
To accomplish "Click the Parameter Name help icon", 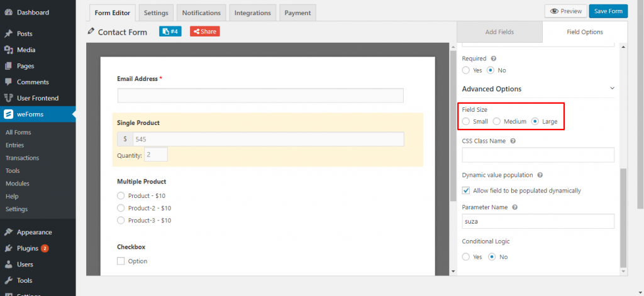I will click(x=514, y=207).
